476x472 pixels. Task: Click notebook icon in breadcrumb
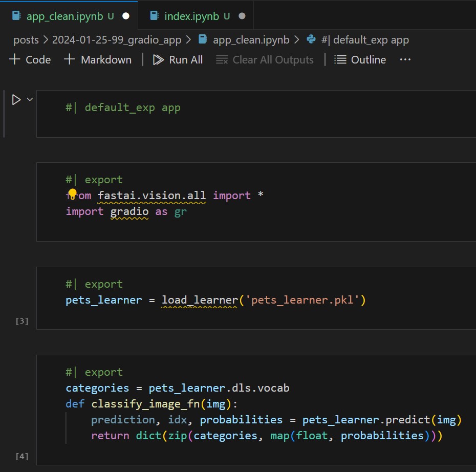click(203, 39)
